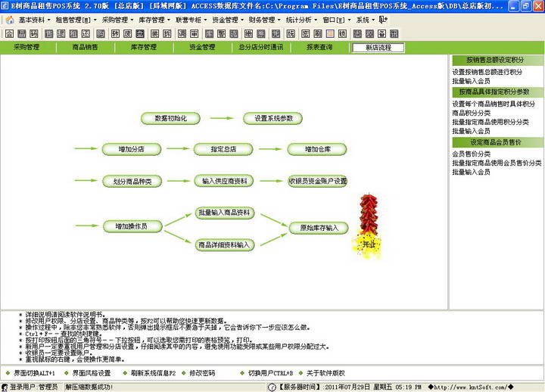This screenshot has height=392, width=545.
Task: Click the 增加操作员 flow button
Action: (x=132, y=226)
